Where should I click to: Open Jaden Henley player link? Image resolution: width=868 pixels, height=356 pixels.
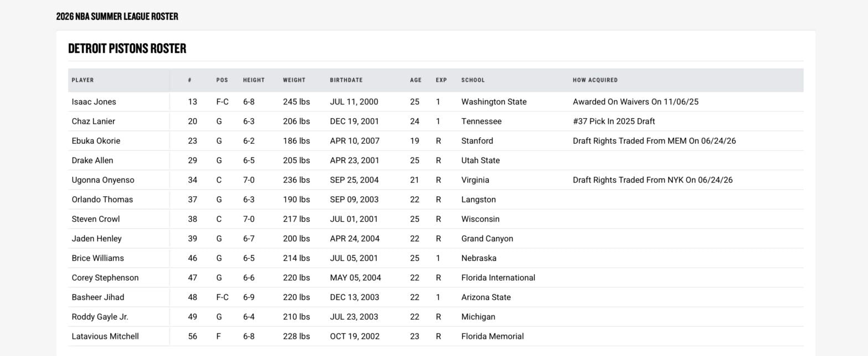click(97, 239)
